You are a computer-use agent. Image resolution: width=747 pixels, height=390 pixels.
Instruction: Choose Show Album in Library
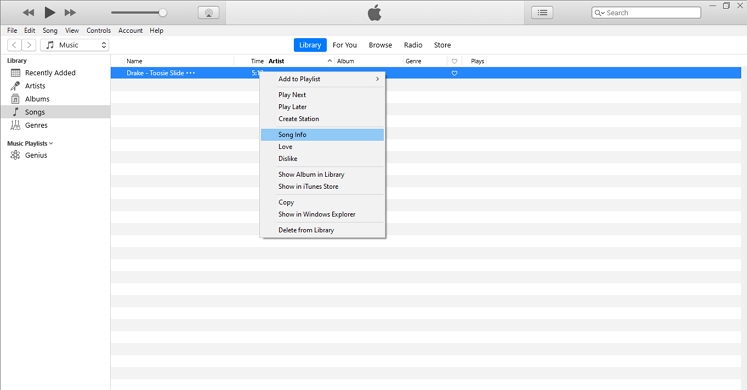(323, 174)
